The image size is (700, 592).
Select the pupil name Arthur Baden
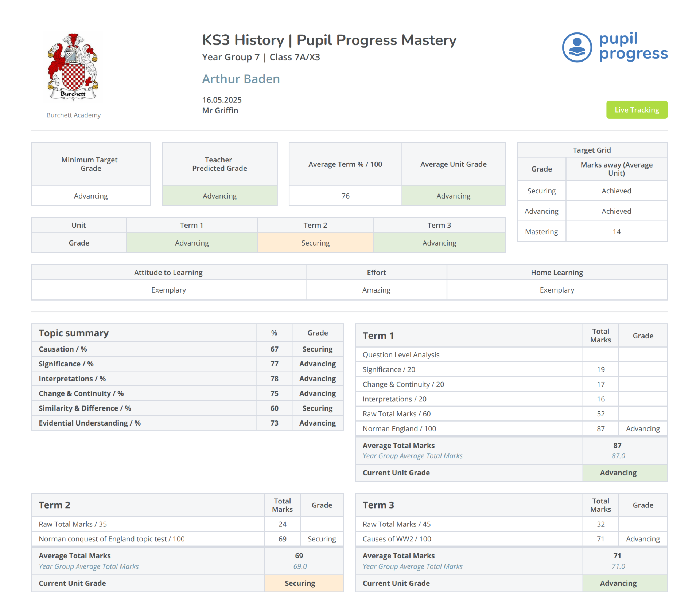point(241,79)
